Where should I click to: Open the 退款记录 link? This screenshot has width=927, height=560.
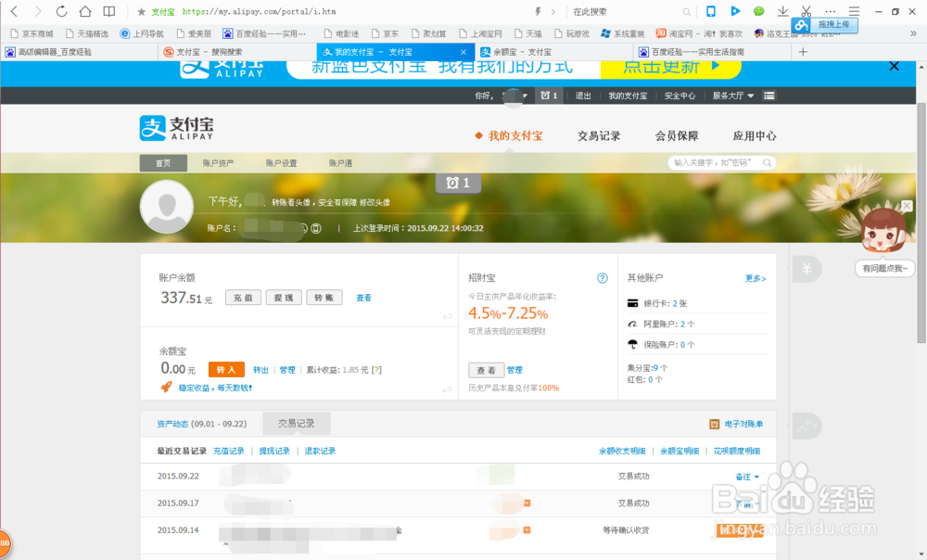pos(320,452)
